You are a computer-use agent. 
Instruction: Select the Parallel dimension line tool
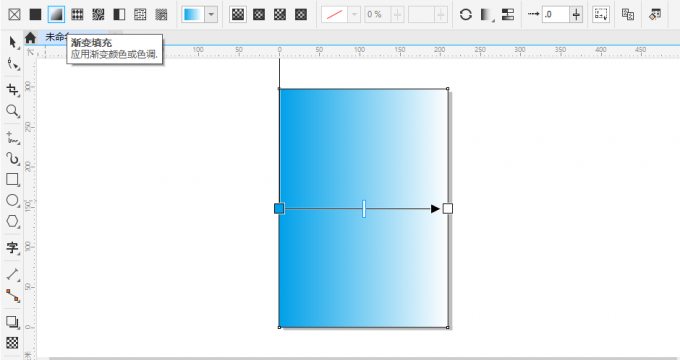[x=13, y=274]
